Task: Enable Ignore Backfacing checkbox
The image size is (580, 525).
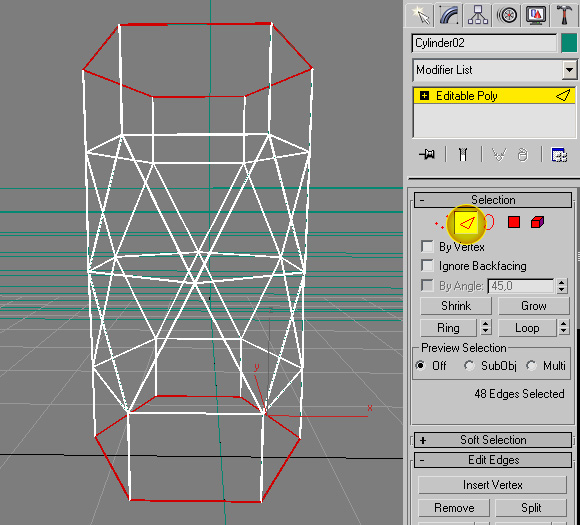Action: 427,265
